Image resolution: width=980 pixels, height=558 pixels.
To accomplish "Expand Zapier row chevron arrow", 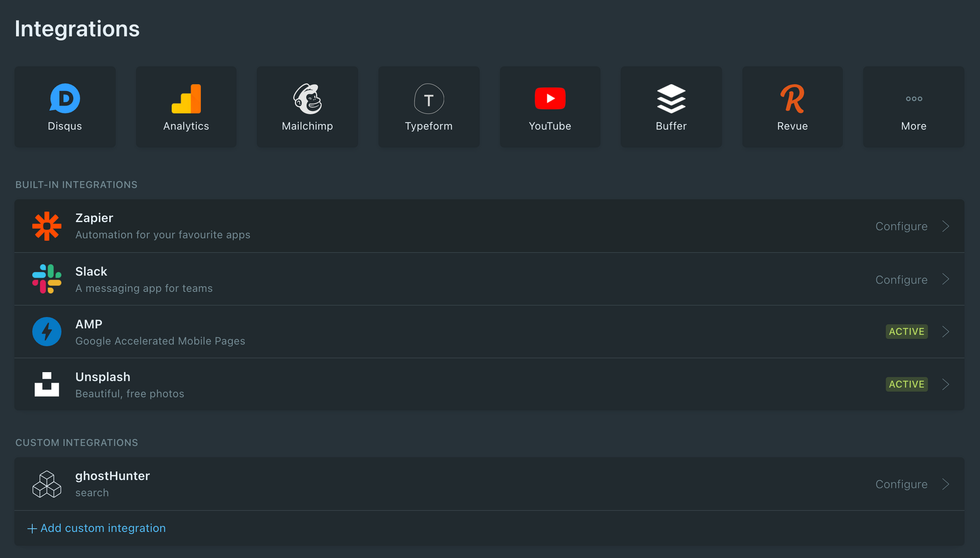I will [946, 226].
